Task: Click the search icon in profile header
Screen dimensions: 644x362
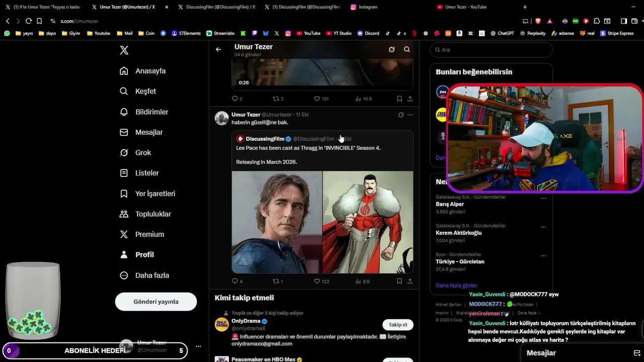Action: (x=407, y=49)
